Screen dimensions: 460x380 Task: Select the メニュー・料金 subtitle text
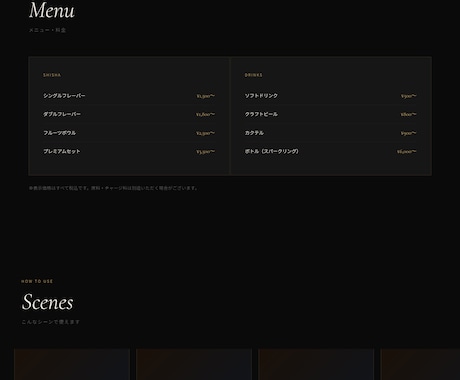tap(47, 30)
